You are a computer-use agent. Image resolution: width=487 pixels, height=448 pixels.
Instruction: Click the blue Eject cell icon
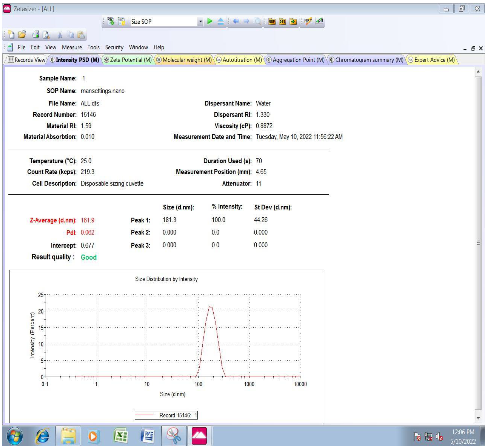pos(221,21)
